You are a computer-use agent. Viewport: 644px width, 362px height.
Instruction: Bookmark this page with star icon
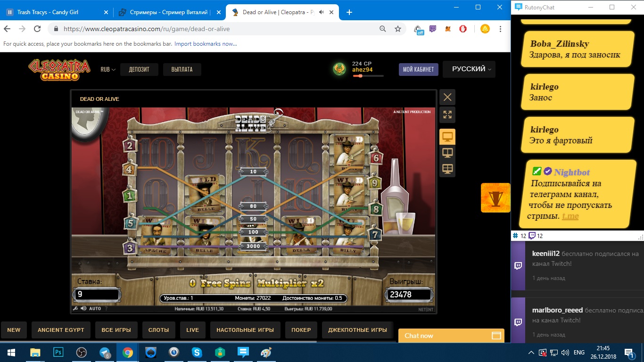398,29
